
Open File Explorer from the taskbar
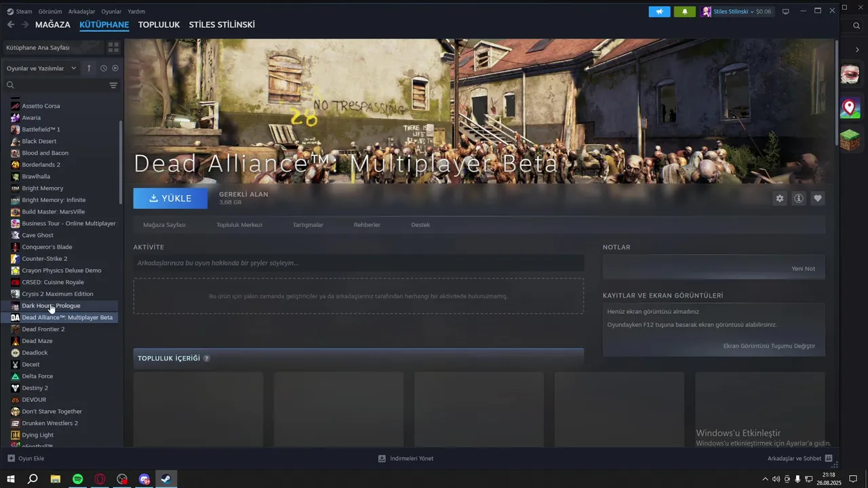56,479
